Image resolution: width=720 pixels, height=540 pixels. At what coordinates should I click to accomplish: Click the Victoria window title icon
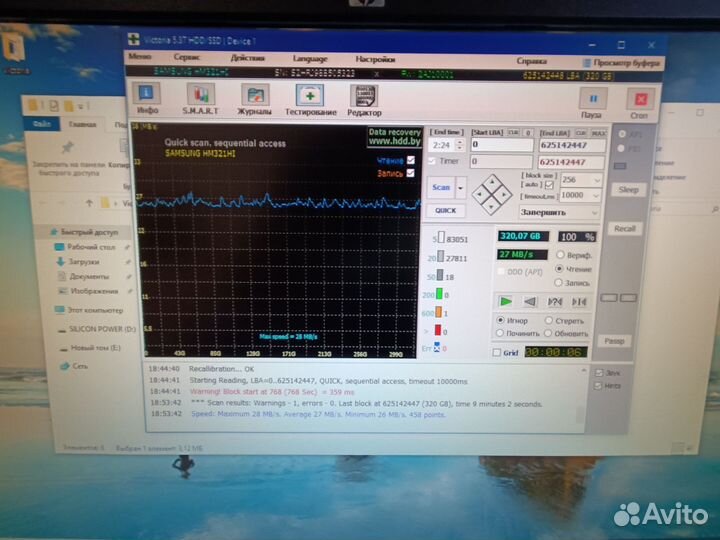tap(134, 39)
